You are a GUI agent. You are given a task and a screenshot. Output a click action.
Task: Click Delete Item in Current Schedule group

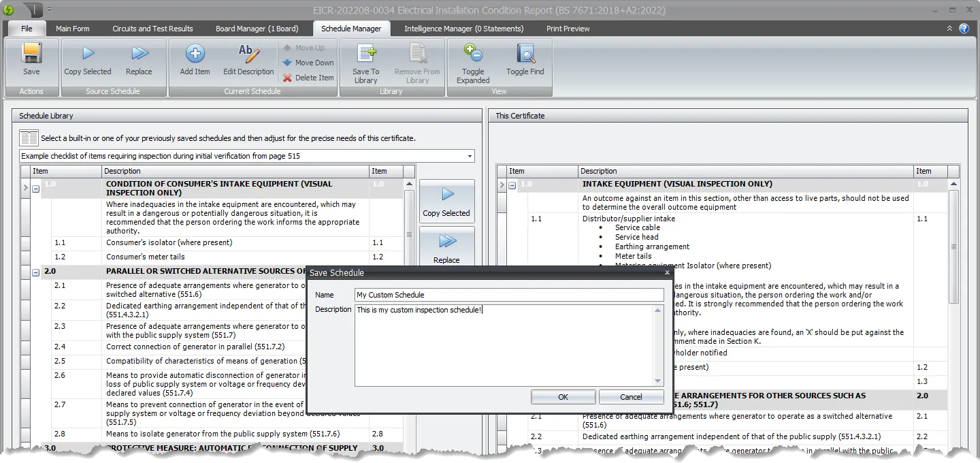[x=308, y=78]
